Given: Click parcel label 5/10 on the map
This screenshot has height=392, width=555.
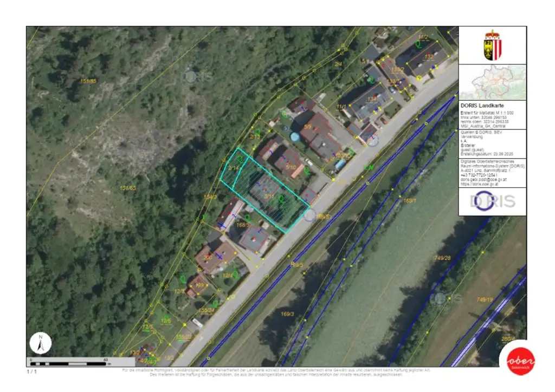Looking at the screenshot, I should click(x=291, y=168).
